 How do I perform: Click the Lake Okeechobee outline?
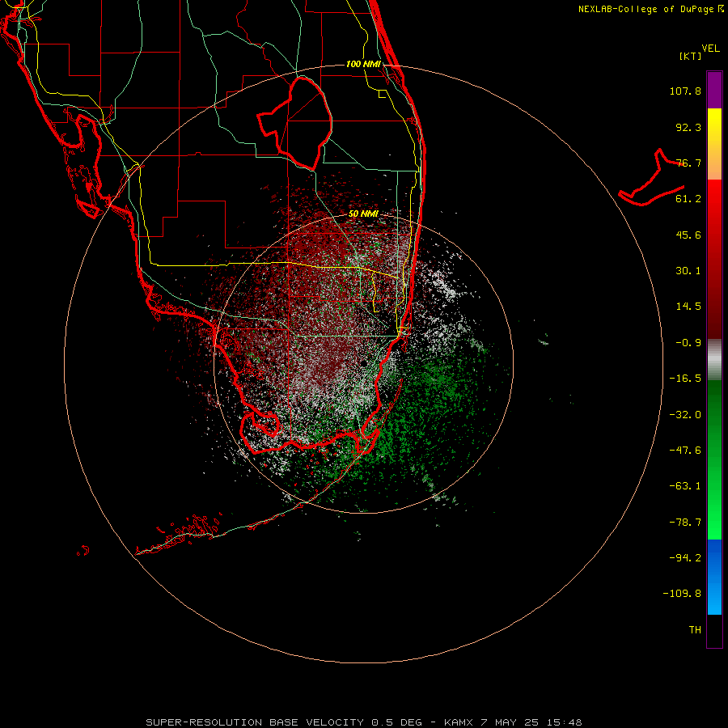(x=294, y=123)
